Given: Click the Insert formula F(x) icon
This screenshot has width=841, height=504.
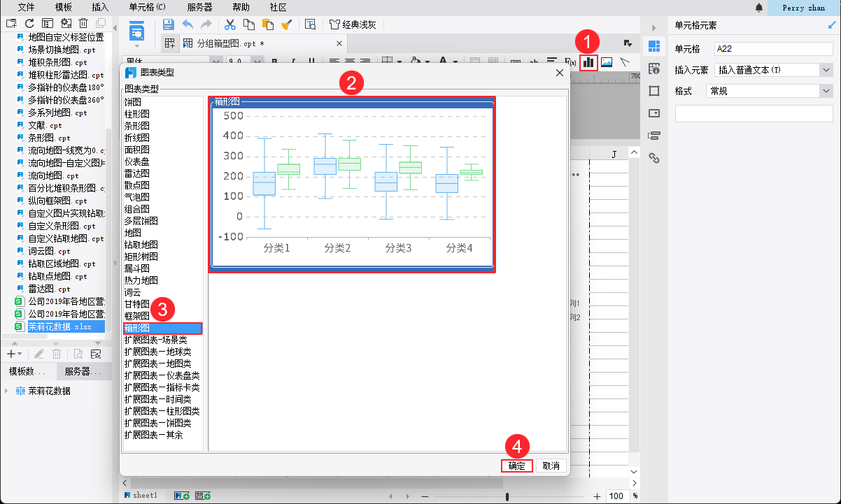Looking at the screenshot, I should coord(570,62).
